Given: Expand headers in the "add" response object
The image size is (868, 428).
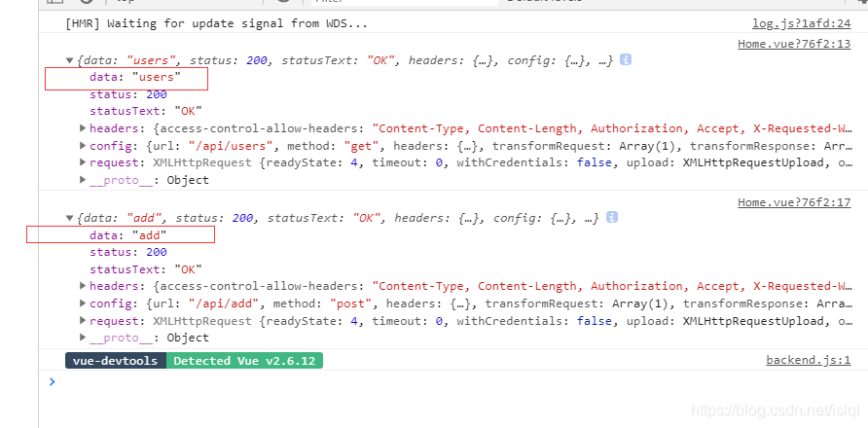Looking at the screenshot, I should [83, 286].
